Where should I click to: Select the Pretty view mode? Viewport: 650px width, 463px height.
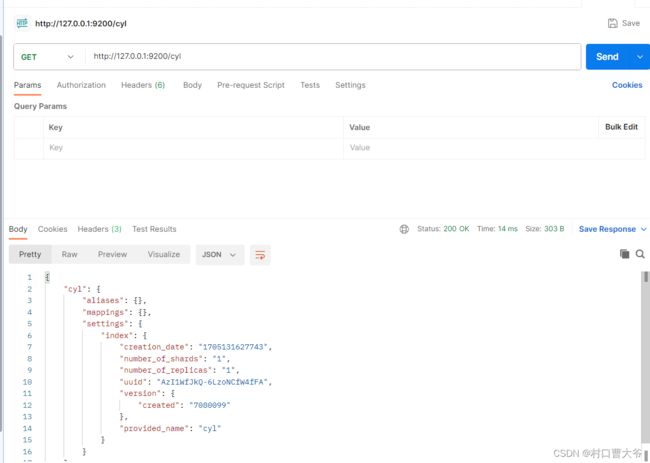click(30, 255)
